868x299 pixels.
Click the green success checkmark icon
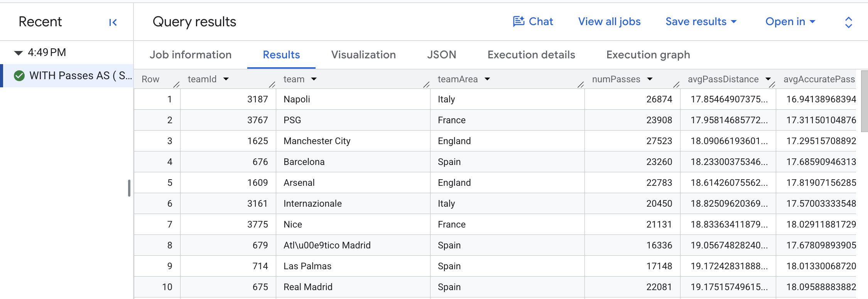(19, 76)
